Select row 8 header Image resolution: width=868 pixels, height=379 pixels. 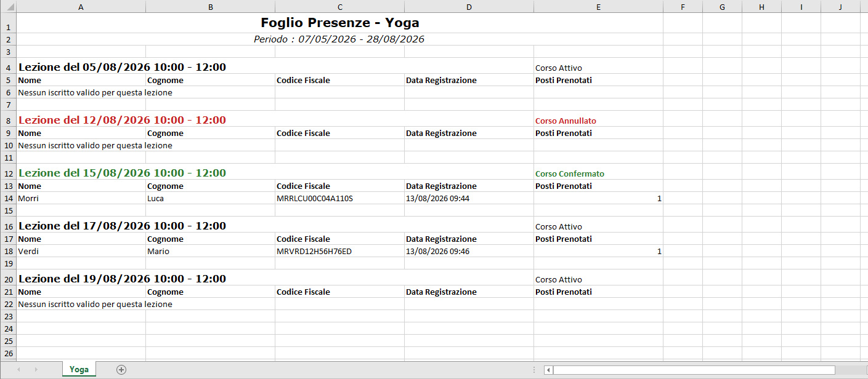(x=9, y=120)
